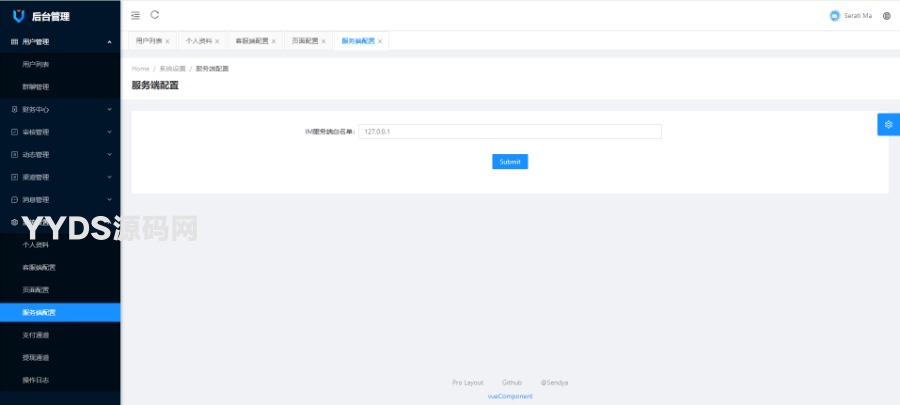Close the 用户列表 tab with its X
Viewport: 900px width, 405px height.
tap(167, 41)
